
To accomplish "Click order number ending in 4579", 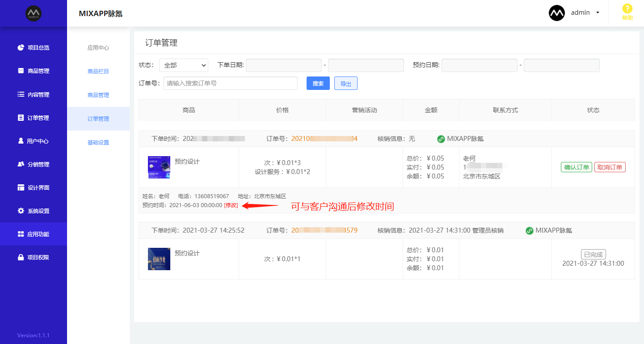I will [x=324, y=230].
